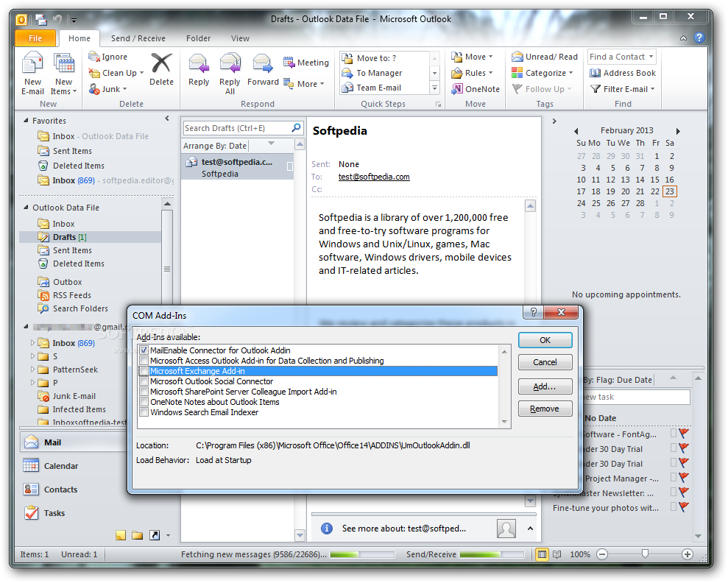Check Microsoft Outlook Social Connector checkbox
This screenshot has height=583, width=728.
pos(144,381)
